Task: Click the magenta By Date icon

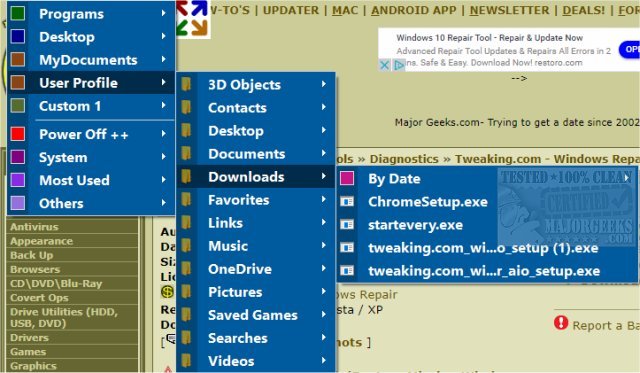Action: coord(347,178)
